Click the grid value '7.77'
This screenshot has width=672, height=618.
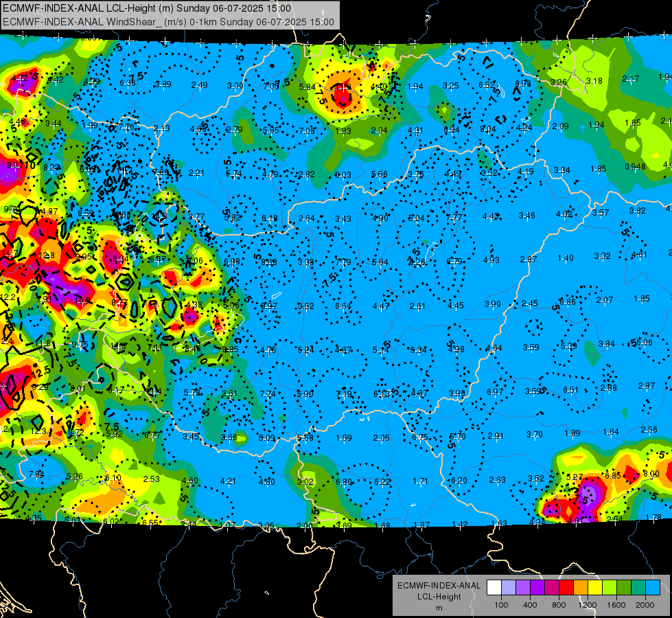pos(454,217)
